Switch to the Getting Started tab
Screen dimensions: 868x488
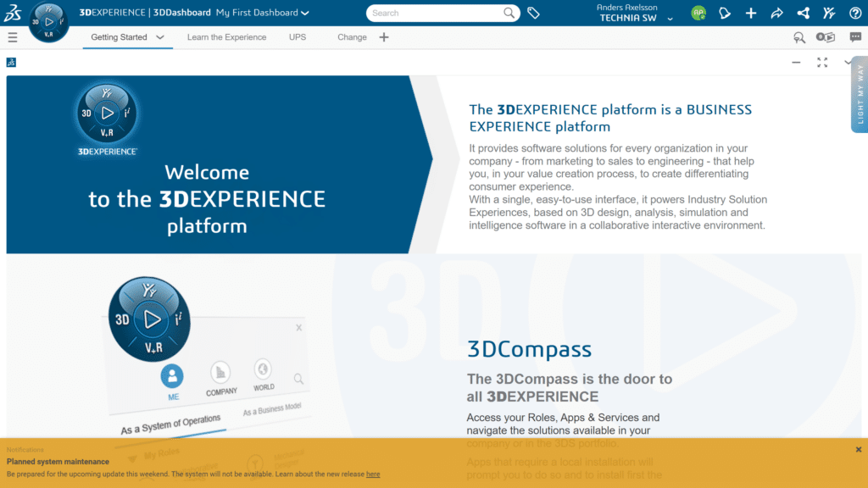pyautogui.click(x=119, y=37)
